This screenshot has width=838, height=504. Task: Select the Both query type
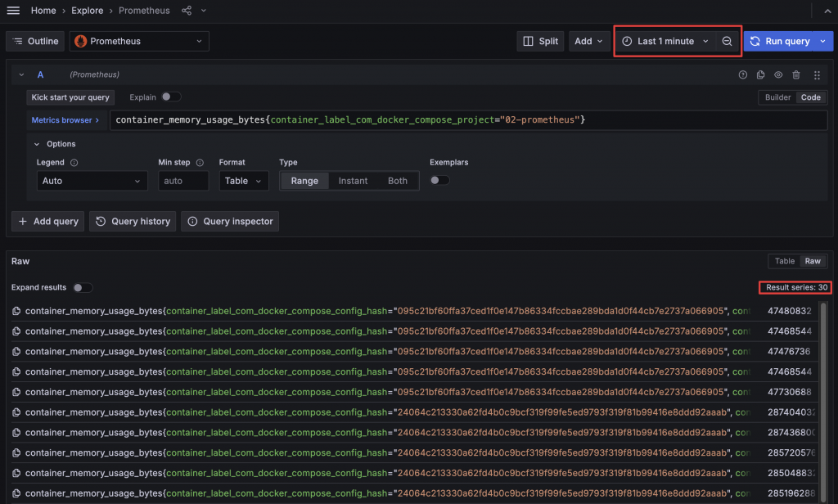click(398, 181)
